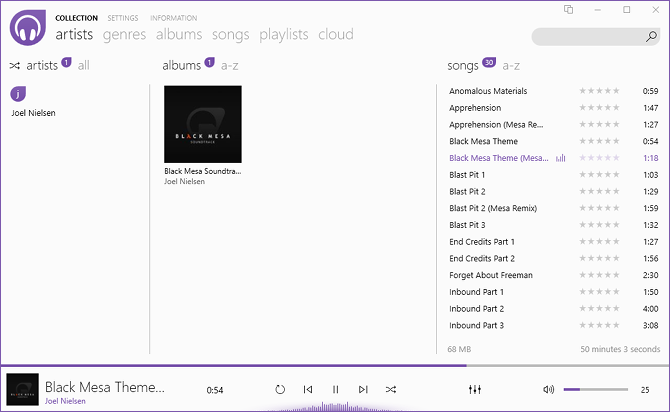Click the now-playing title Black Mesa Theme...
The image size is (670, 412).
[x=105, y=387]
